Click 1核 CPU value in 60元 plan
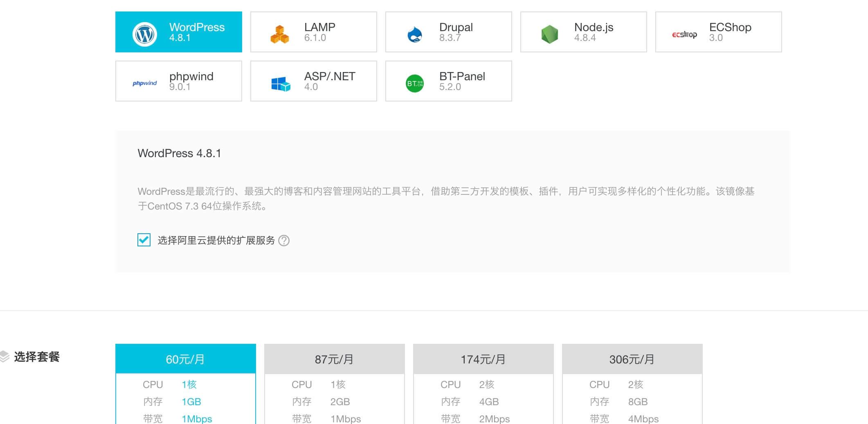 click(189, 385)
